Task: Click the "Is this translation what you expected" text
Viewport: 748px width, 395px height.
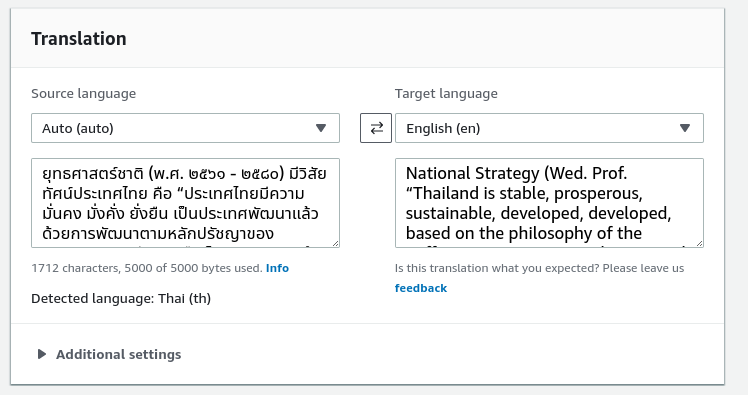Action: [x=539, y=268]
